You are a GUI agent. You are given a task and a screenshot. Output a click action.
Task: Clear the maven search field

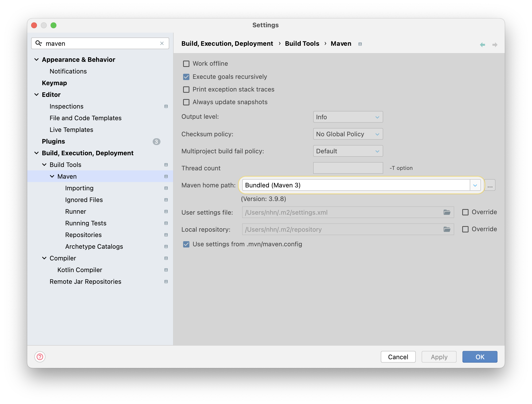tap(162, 43)
